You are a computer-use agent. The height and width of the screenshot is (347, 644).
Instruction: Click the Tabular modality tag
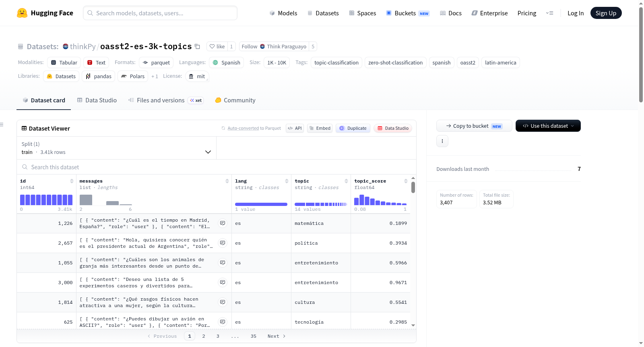click(x=64, y=62)
